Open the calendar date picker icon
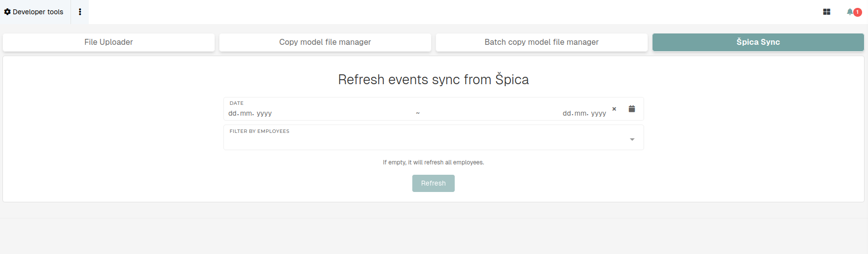 click(x=632, y=109)
